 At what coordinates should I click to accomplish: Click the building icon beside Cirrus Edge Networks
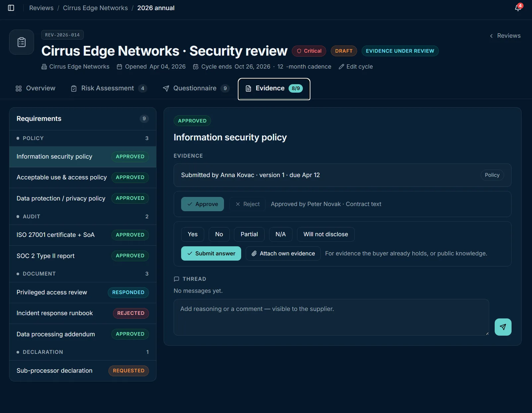(44, 67)
